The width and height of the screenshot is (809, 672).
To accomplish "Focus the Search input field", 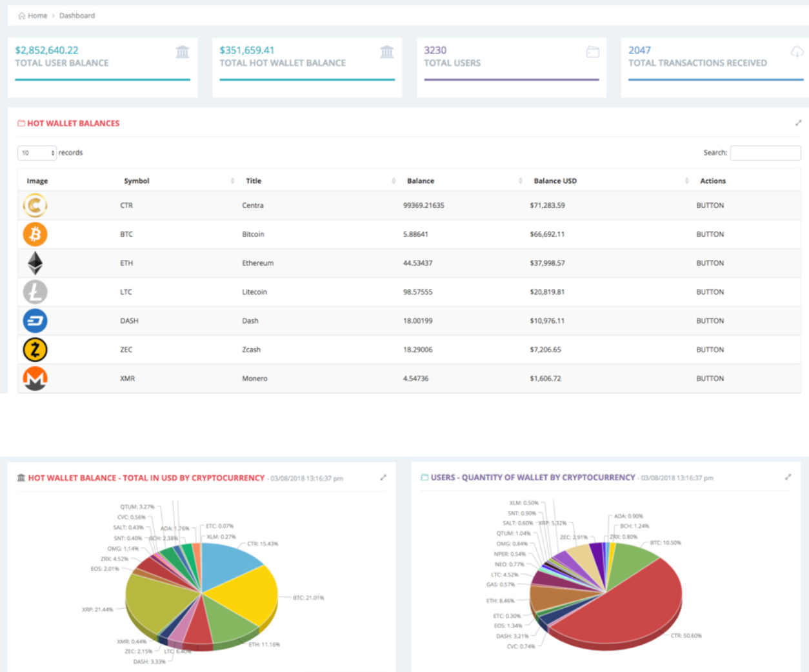I will [765, 153].
